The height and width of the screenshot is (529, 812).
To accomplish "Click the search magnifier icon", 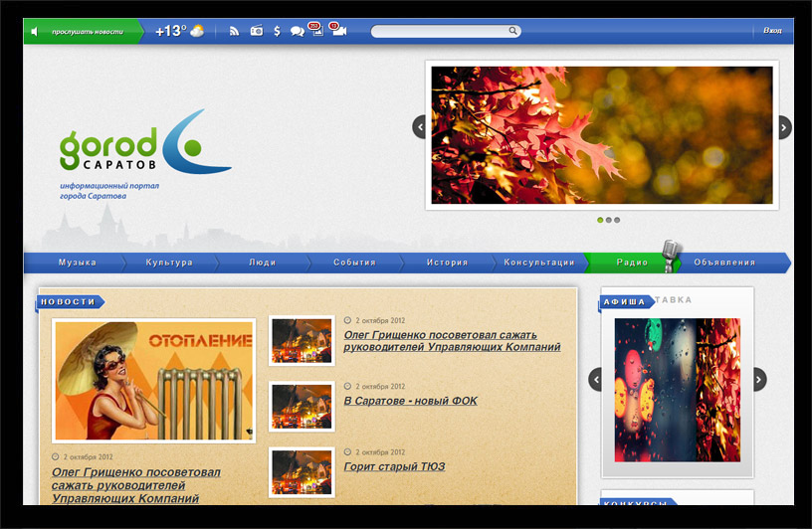I will coord(513,31).
